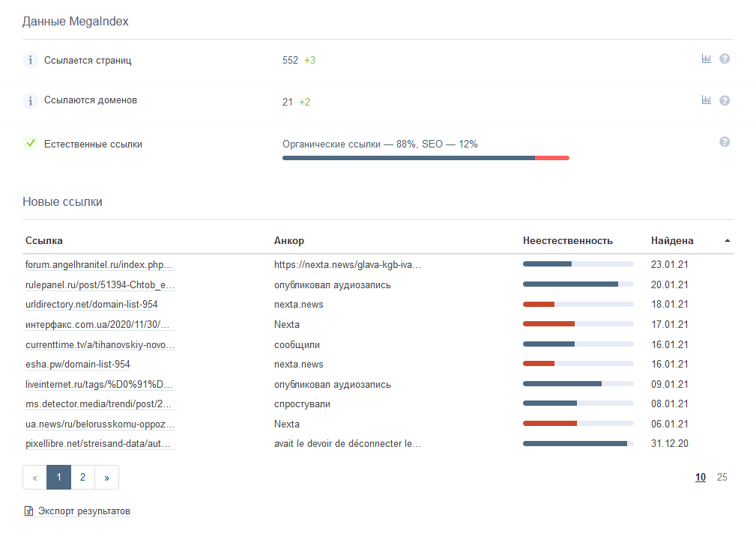Sort table by Анкор column header

tap(289, 241)
